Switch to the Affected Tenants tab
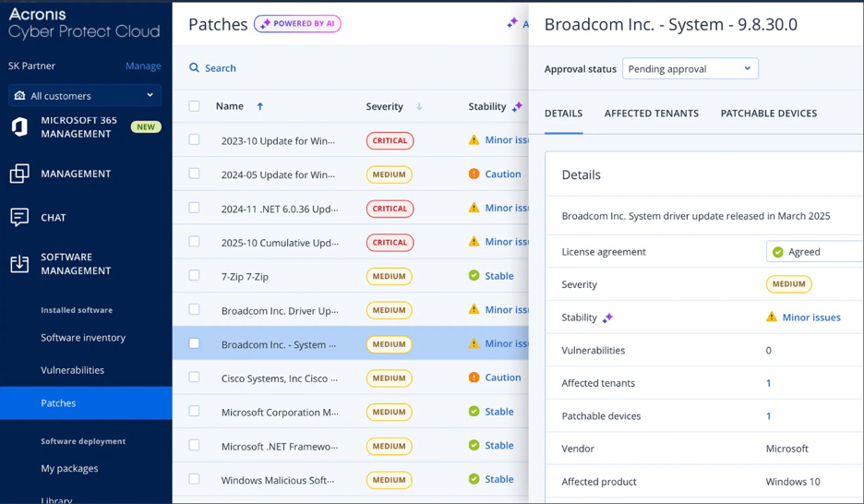864x504 pixels. click(652, 114)
